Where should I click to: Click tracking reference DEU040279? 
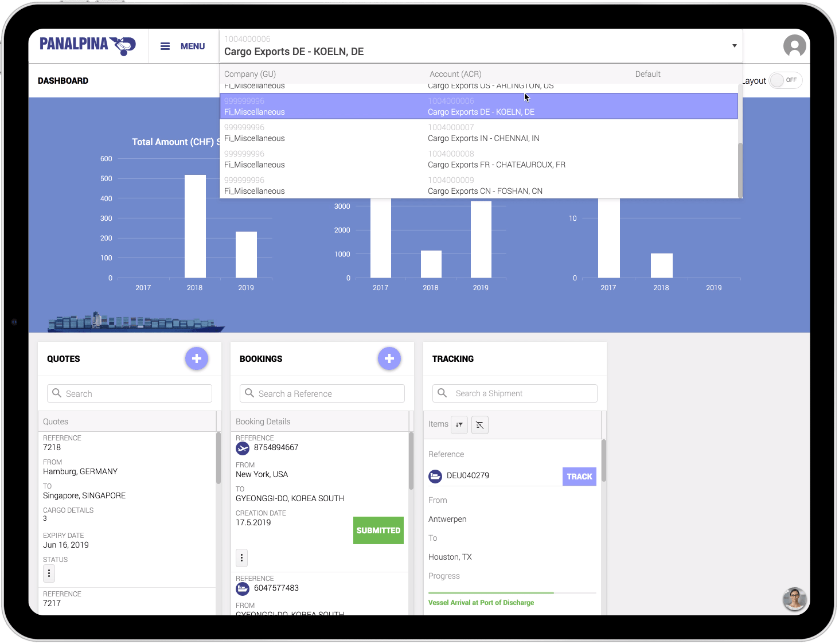pyautogui.click(x=468, y=475)
